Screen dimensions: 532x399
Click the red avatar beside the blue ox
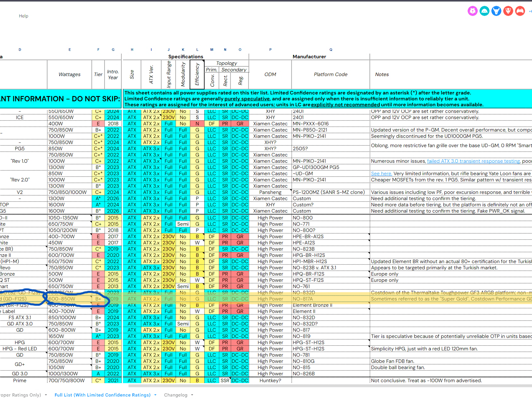pyautogui.click(x=508, y=11)
